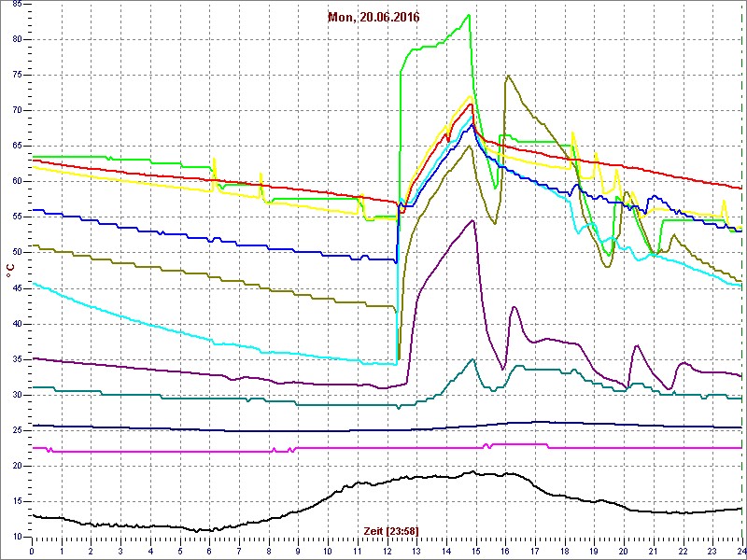This screenshot has width=747, height=560.
Task: Click hour 6 on the time axis
Action: point(209,551)
